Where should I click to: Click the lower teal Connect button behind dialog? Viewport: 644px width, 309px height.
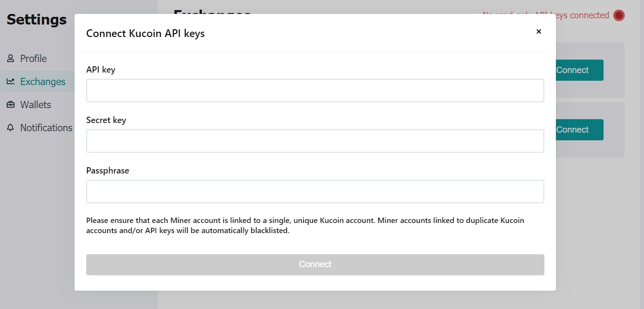(x=578, y=130)
